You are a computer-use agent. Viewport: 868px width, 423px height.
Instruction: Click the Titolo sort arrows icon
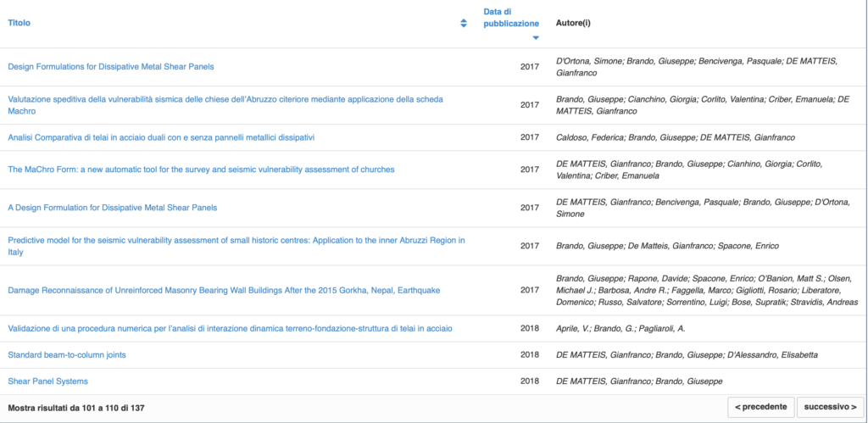pos(464,23)
